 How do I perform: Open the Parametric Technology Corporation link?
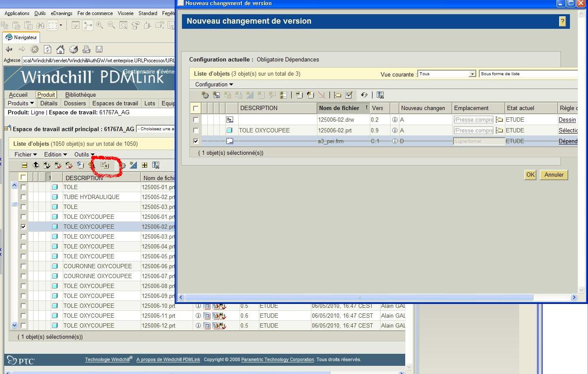[277, 359]
